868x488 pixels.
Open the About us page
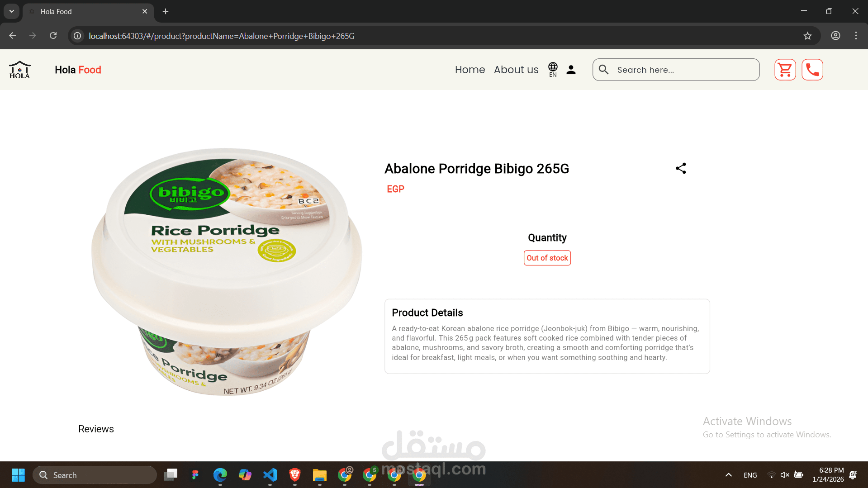coord(516,70)
